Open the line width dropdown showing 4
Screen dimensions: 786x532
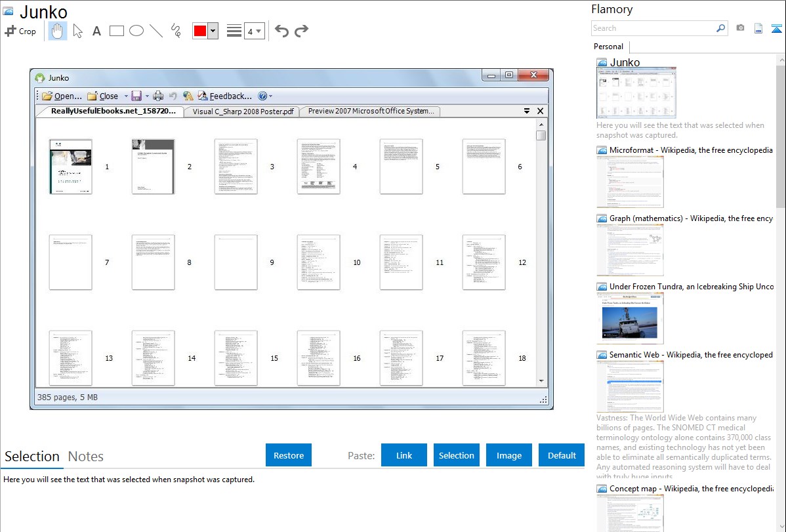click(x=254, y=31)
